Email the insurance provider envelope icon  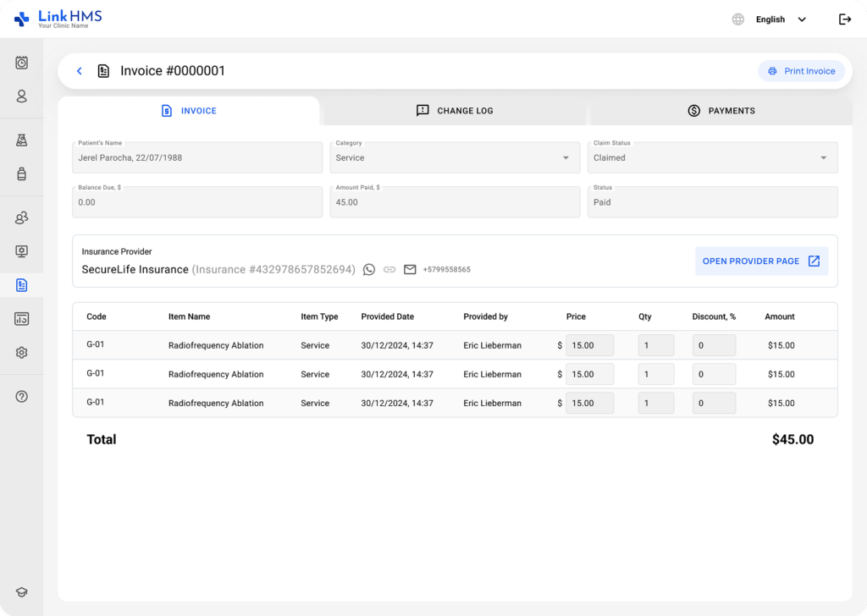pyautogui.click(x=410, y=270)
